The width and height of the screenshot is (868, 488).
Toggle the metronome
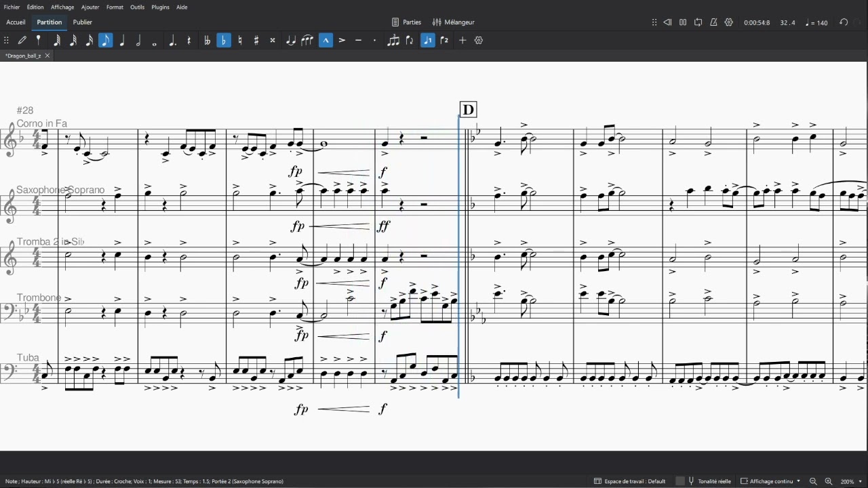[x=713, y=22]
